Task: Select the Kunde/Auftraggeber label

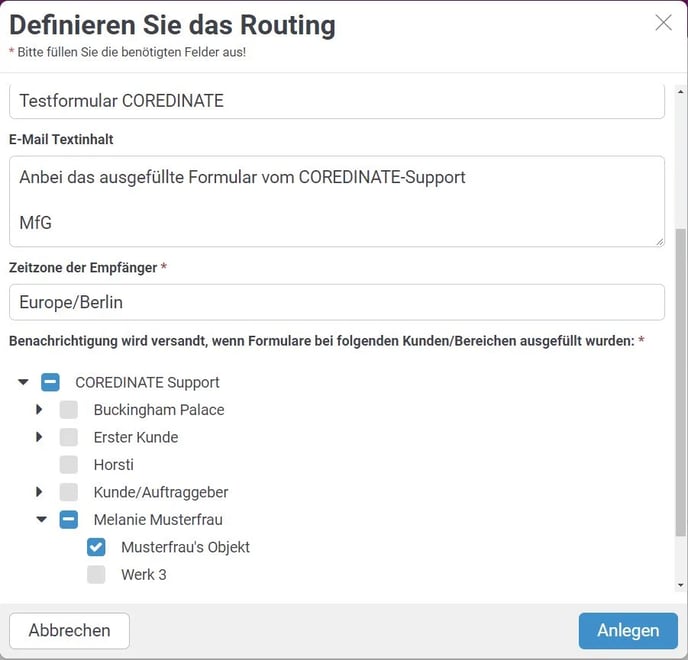Action: click(x=161, y=492)
